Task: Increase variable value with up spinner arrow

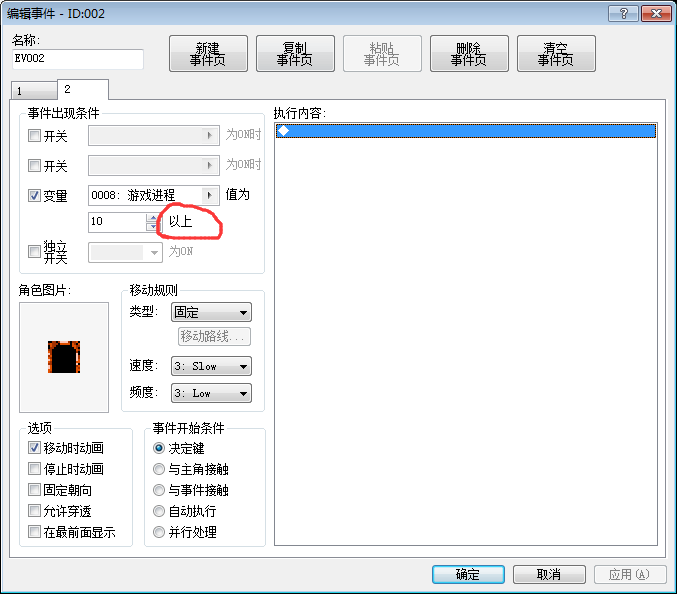Action: point(152,218)
